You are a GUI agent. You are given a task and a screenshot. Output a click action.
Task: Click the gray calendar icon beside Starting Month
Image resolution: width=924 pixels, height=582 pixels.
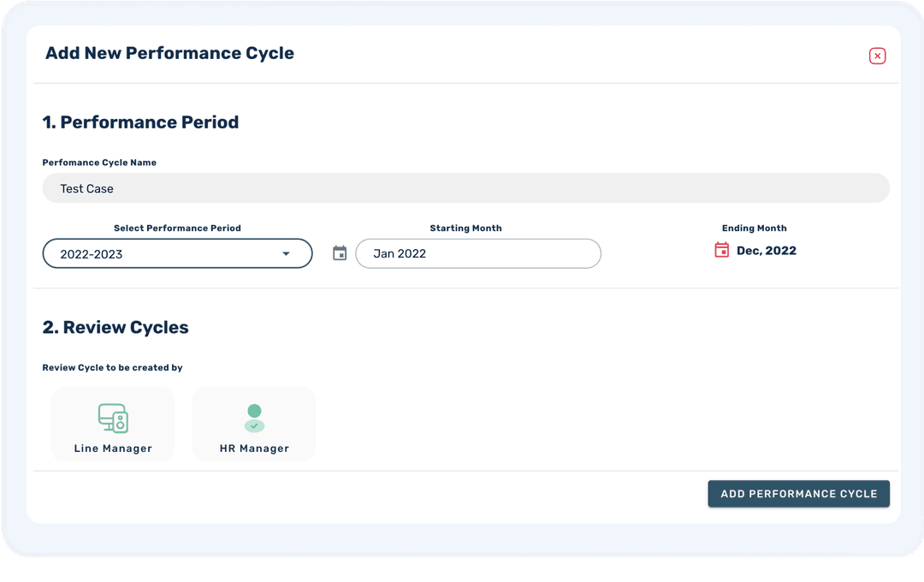(x=340, y=253)
